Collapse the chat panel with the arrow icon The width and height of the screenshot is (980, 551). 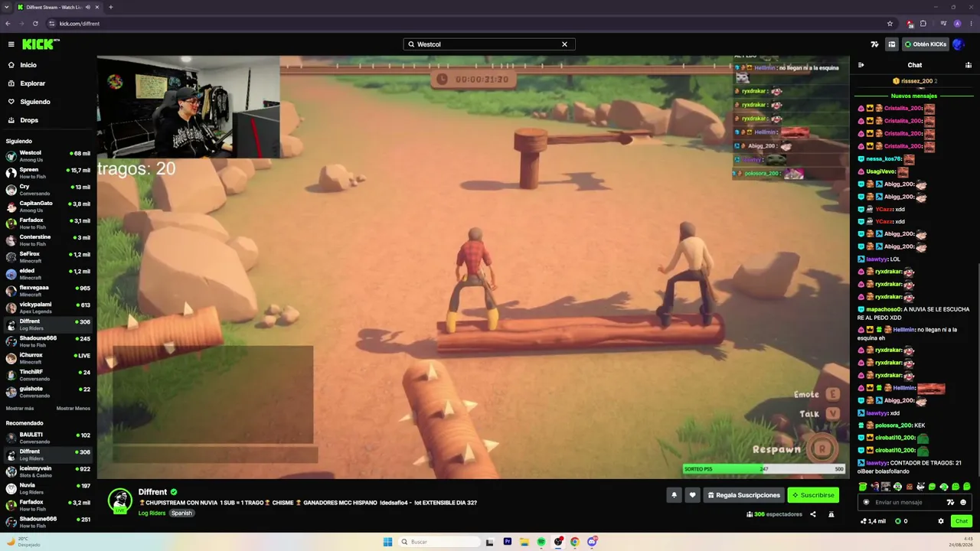tap(861, 65)
